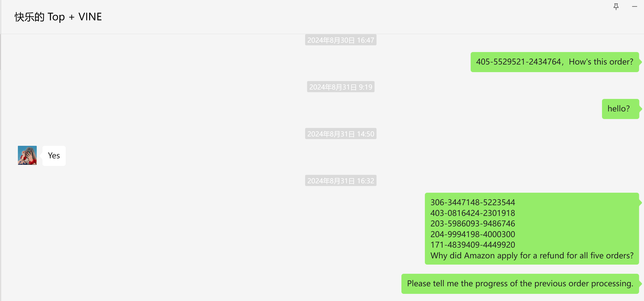Select the five order numbers message

(x=532, y=228)
